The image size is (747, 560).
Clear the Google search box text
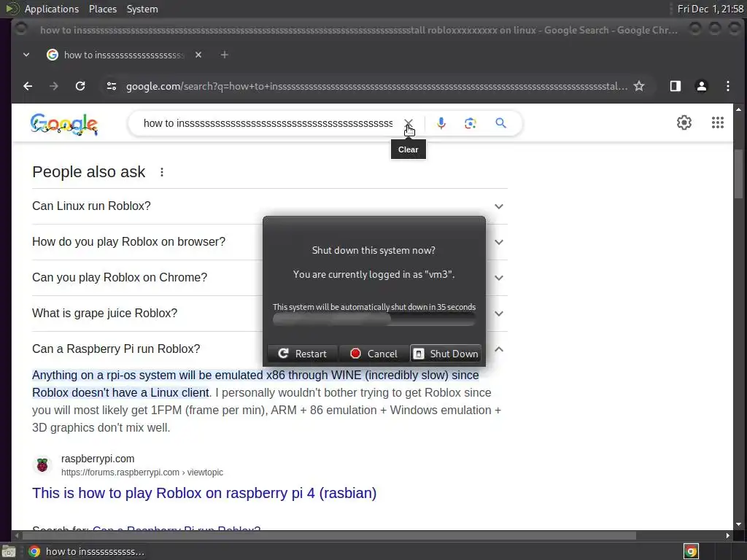409,123
